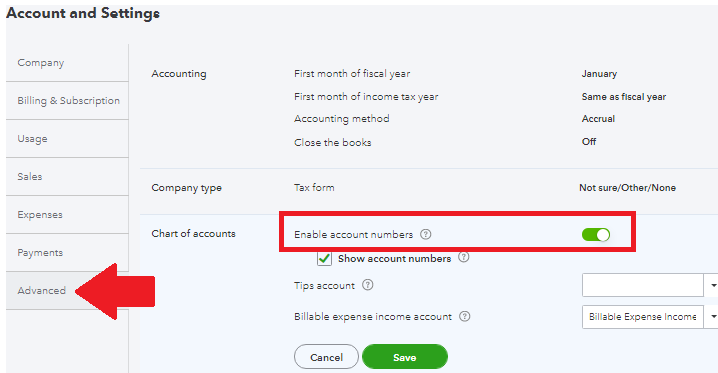Go to the Expenses tab
This screenshot has height=373, width=718.
pos(67,215)
